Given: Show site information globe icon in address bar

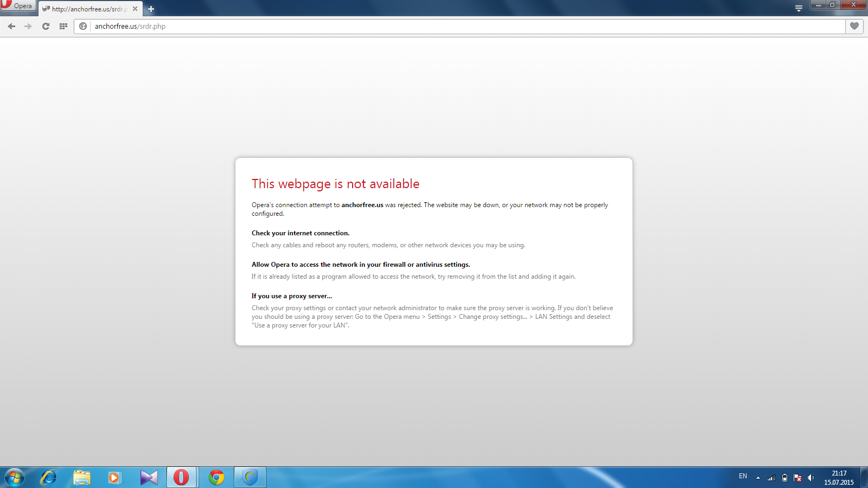Looking at the screenshot, I should point(83,26).
